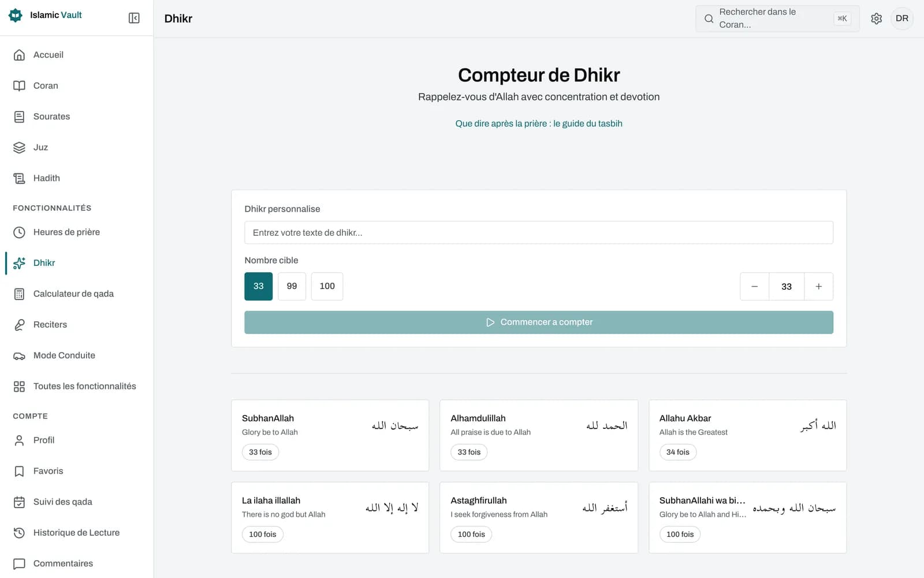Click the person icon for Profil

pos(19,440)
